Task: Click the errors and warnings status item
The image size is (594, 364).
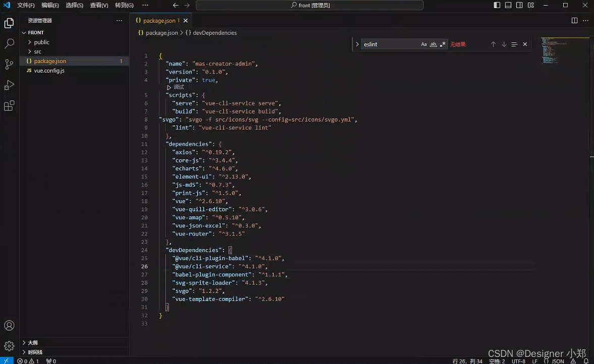Action: click(28, 361)
